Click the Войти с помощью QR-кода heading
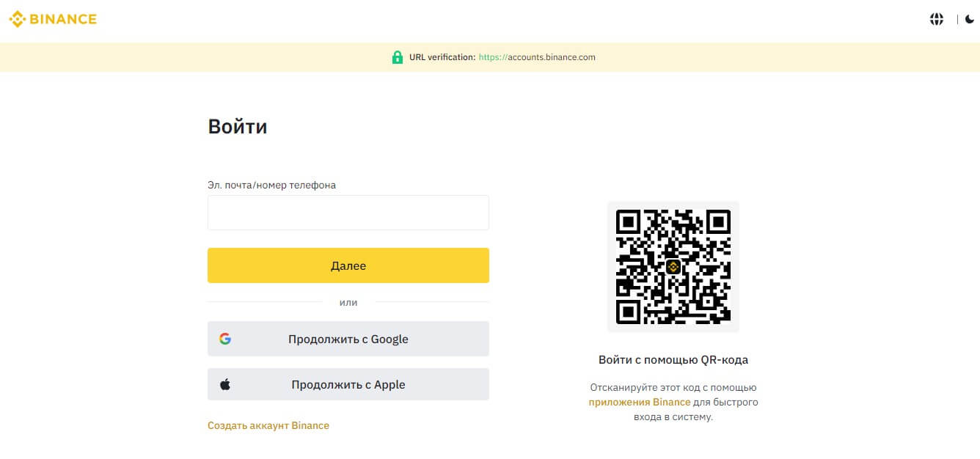Viewport: 980px width, 459px height. point(673,360)
